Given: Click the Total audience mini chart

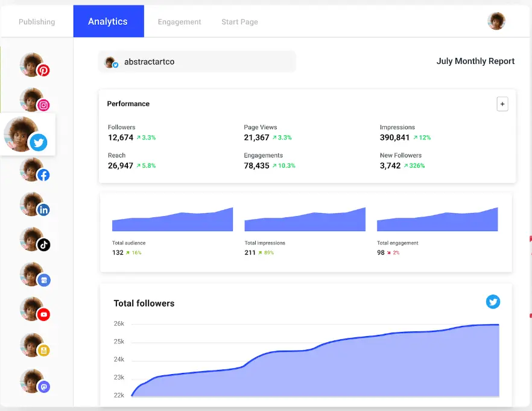Looking at the screenshot, I should [172, 220].
